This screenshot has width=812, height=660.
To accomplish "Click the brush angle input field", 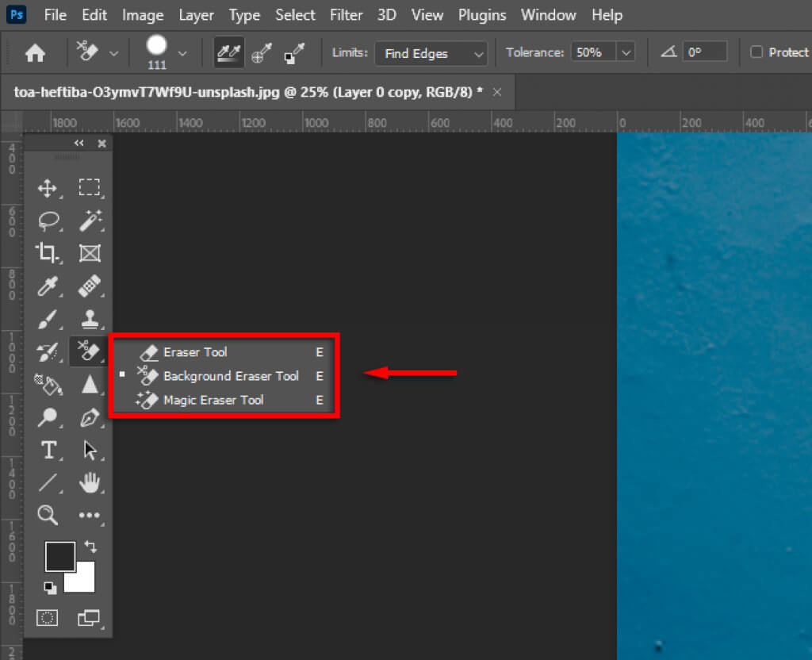I will tap(704, 53).
